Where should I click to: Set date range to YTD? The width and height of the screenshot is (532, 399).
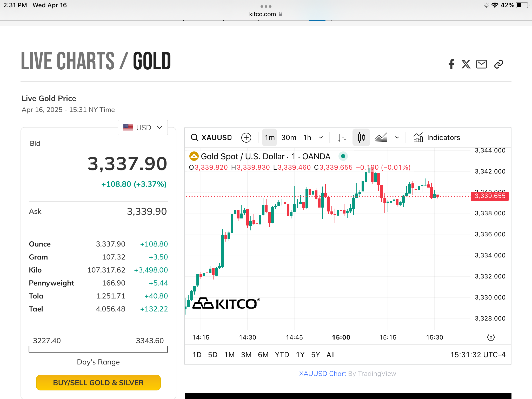click(x=282, y=355)
